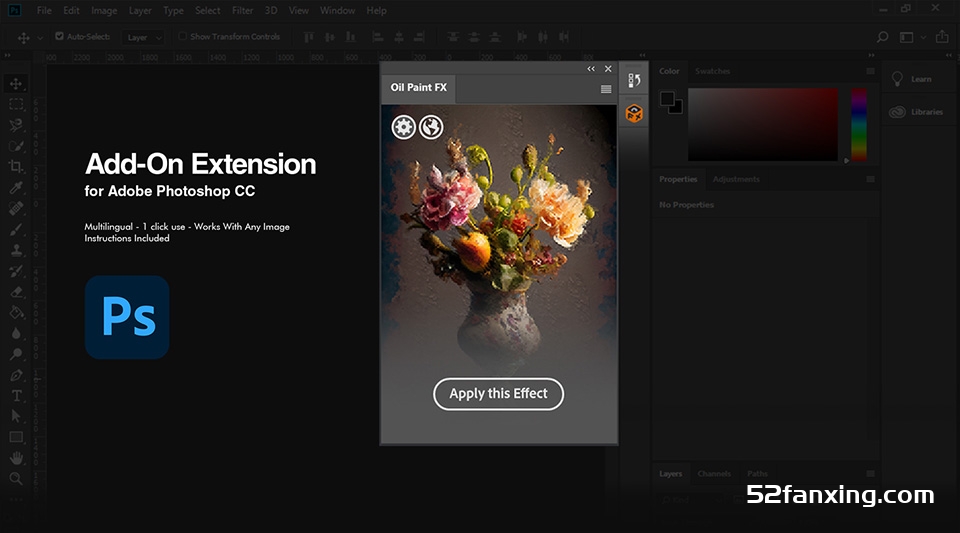Close the Oil Paint FX panel
Image resolution: width=960 pixels, height=533 pixels.
click(x=608, y=69)
